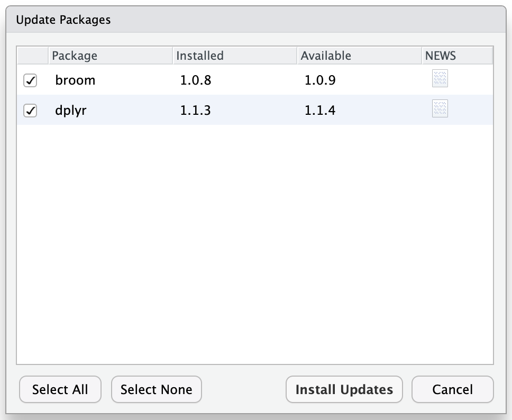Click available version 1.0.9
Screen dimensions: 512x420
click(x=320, y=80)
